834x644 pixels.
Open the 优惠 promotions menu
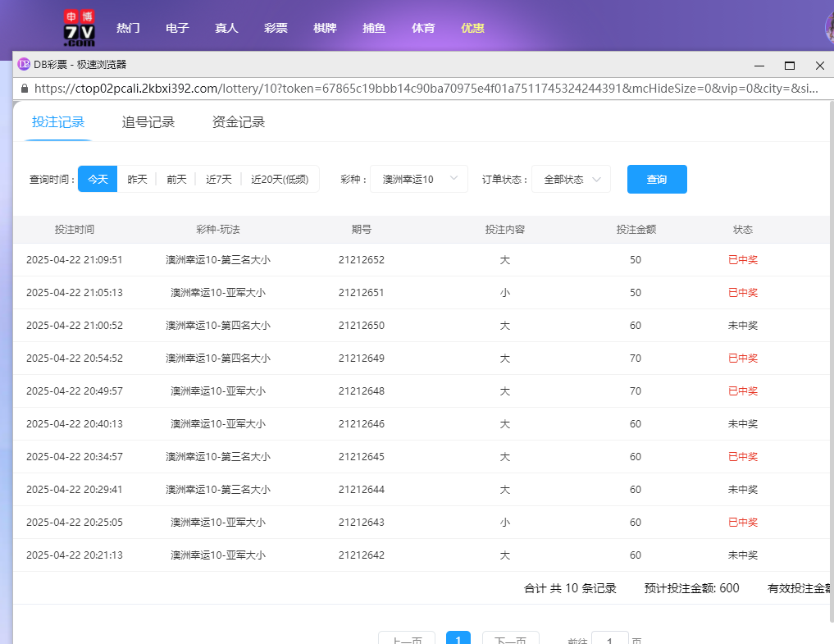pos(472,27)
